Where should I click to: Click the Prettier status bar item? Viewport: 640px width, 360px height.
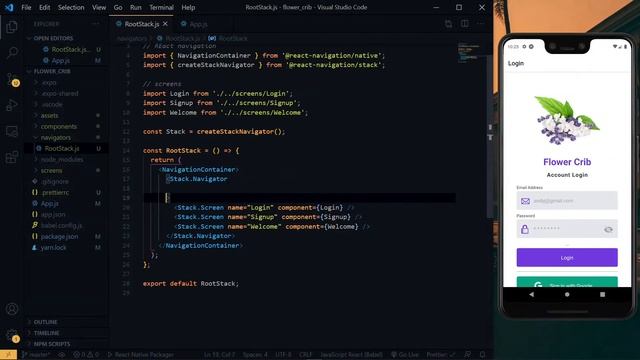point(440,355)
